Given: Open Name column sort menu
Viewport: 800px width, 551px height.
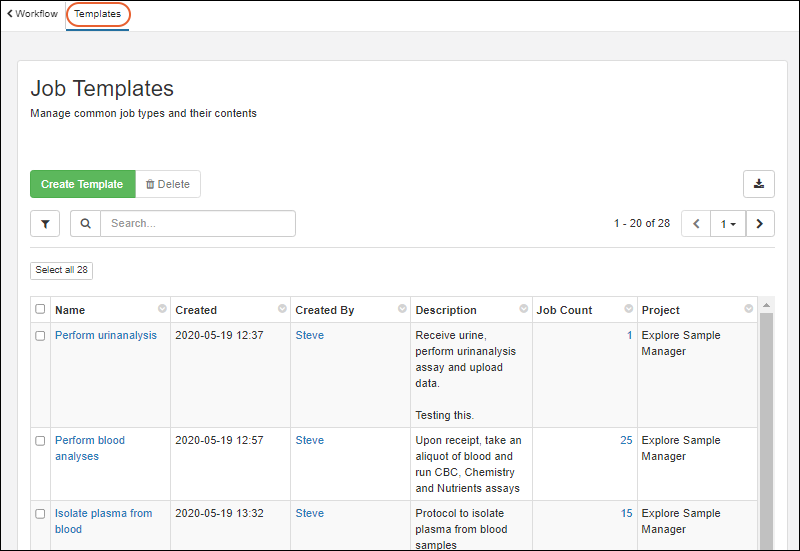Looking at the screenshot, I should pos(162,309).
